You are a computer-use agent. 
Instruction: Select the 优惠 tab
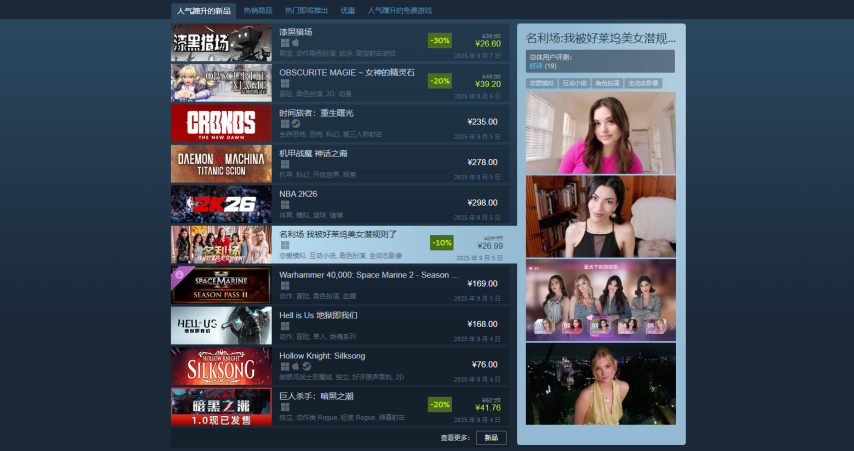[x=347, y=10]
